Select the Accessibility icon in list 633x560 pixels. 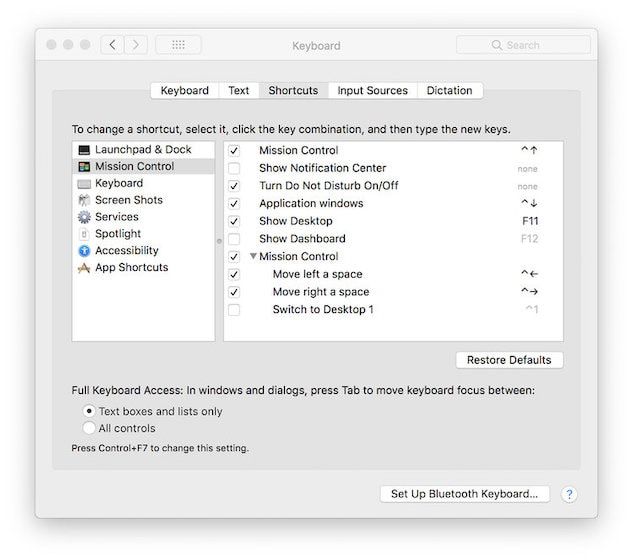[x=84, y=251]
